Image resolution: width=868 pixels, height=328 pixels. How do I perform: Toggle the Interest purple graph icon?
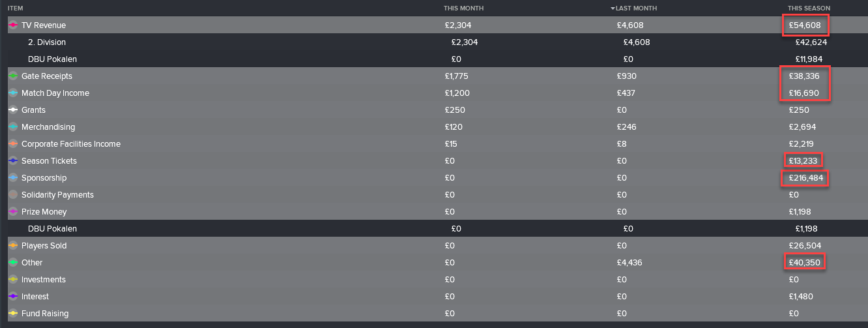click(13, 297)
